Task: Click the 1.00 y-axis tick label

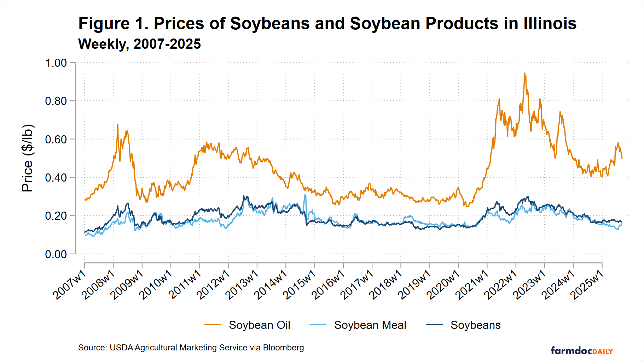Action: tap(56, 63)
